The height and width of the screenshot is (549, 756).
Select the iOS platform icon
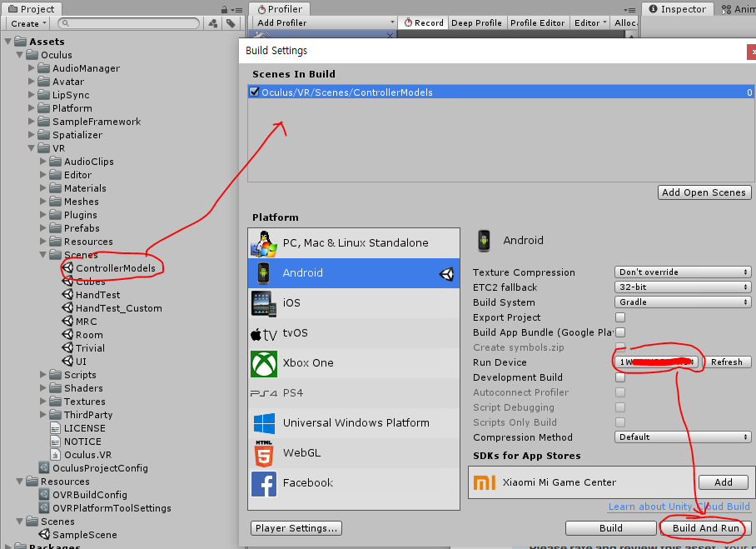click(x=264, y=303)
